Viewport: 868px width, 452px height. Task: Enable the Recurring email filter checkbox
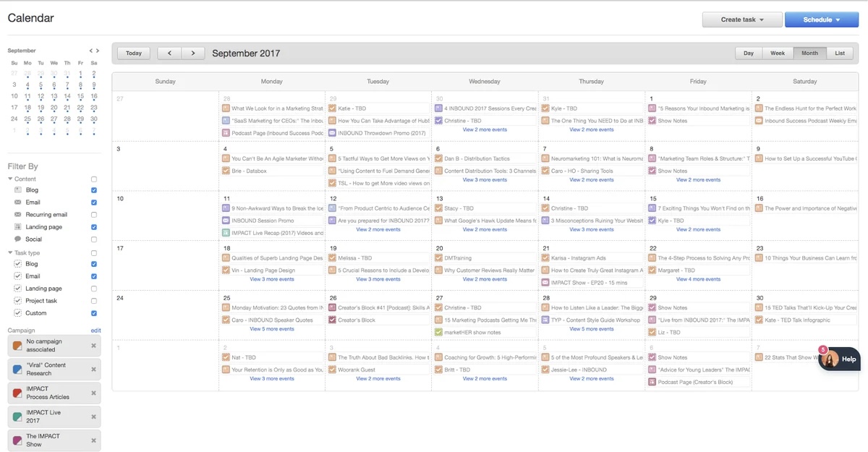point(94,215)
